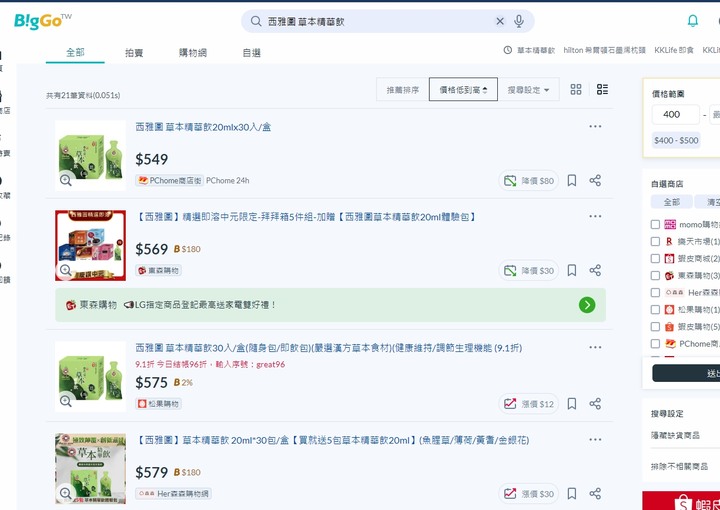This screenshot has width=720, height=510.
Task: Check the 蝦皮商城(2) store checkbox
Action: [x=655, y=258]
